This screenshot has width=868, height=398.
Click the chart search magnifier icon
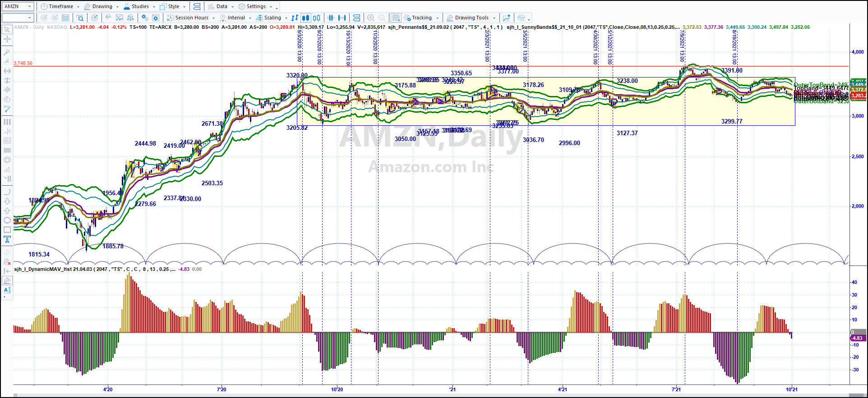tap(80, 18)
